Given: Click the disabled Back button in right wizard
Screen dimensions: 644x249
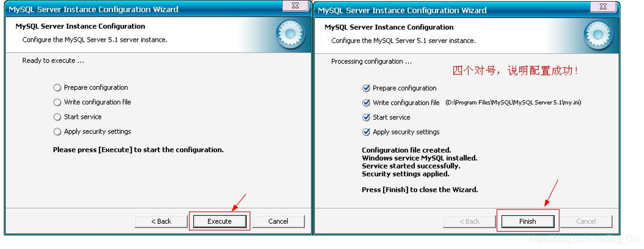Looking at the screenshot, I should (x=469, y=221).
